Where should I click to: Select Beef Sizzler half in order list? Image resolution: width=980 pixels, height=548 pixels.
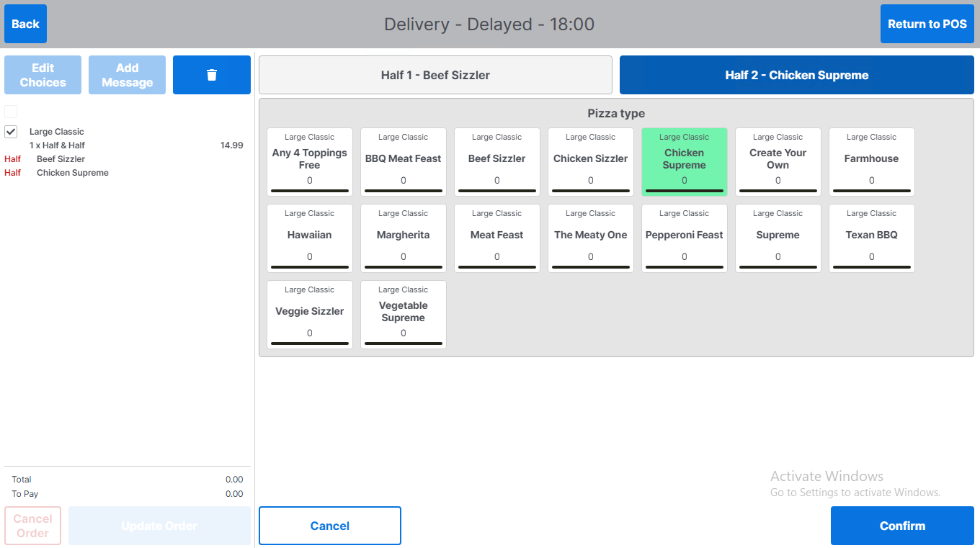tap(61, 159)
